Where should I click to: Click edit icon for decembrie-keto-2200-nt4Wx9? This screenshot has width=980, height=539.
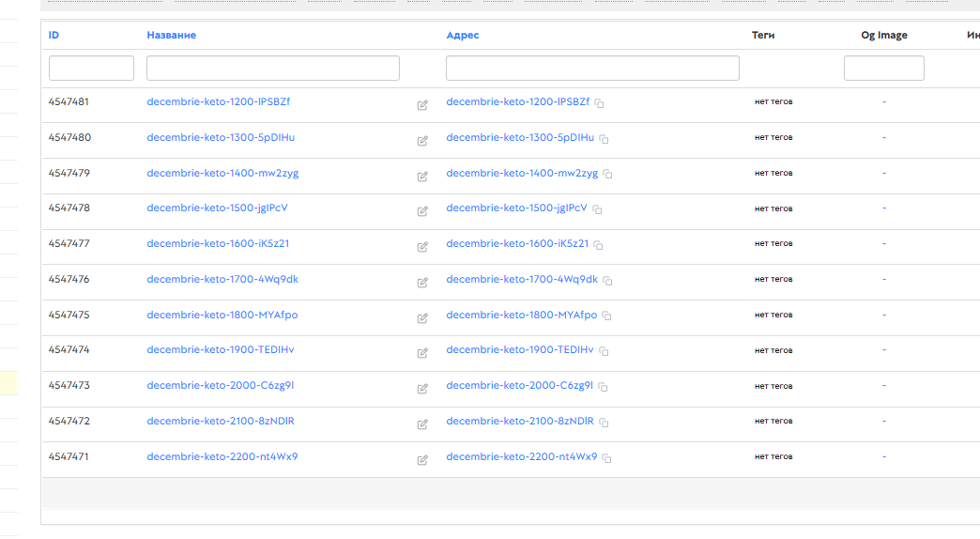422,460
